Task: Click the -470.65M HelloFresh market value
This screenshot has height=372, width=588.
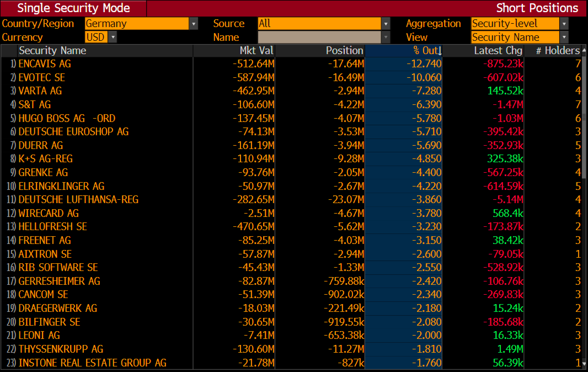Action: pos(253,227)
